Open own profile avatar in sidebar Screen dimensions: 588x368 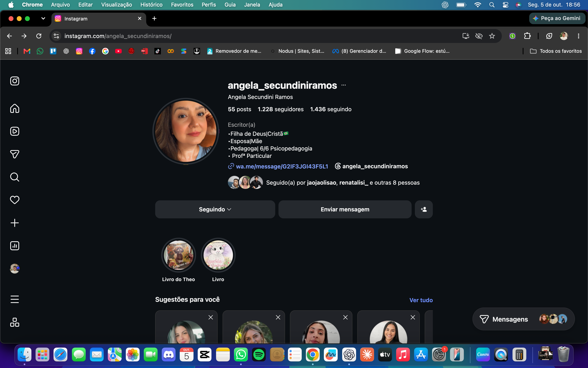click(14, 268)
